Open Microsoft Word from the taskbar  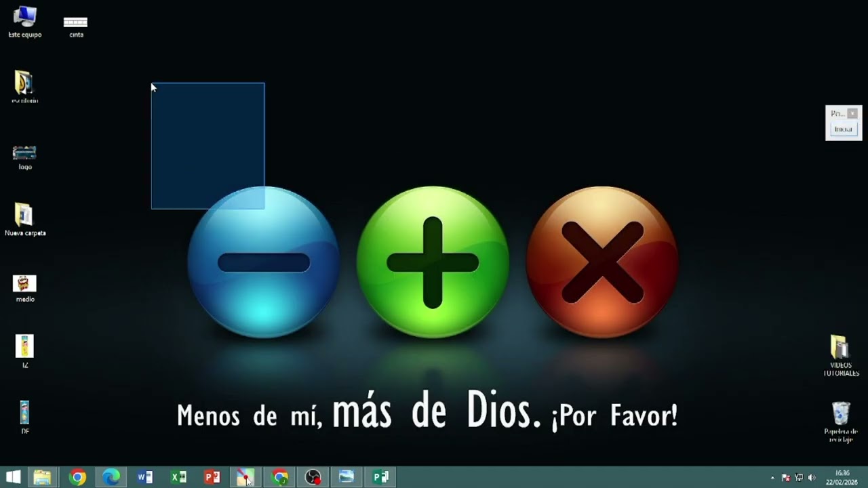click(145, 477)
